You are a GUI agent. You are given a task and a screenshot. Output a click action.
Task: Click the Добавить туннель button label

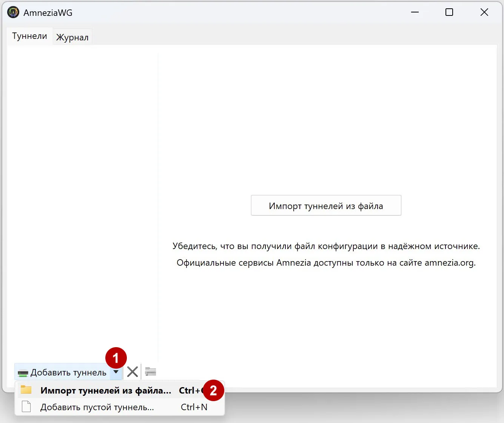point(68,372)
